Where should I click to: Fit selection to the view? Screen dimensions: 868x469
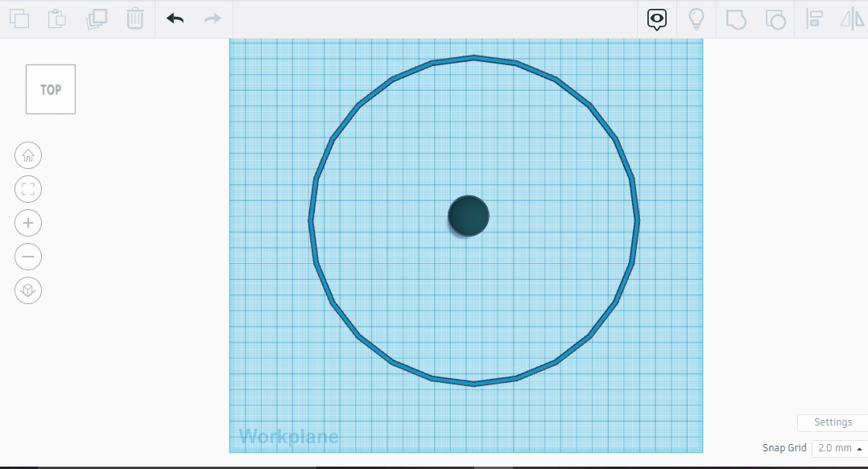point(28,189)
